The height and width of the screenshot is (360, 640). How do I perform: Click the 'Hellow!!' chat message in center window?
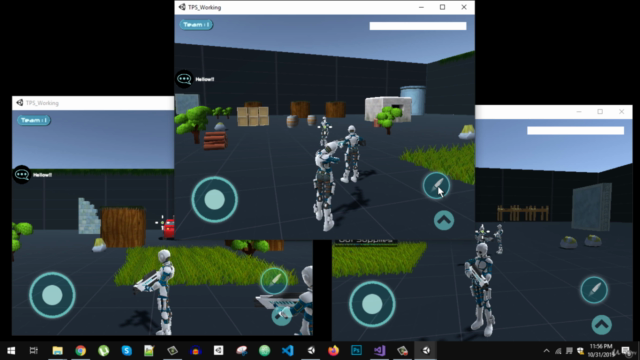(x=204, y=79)
